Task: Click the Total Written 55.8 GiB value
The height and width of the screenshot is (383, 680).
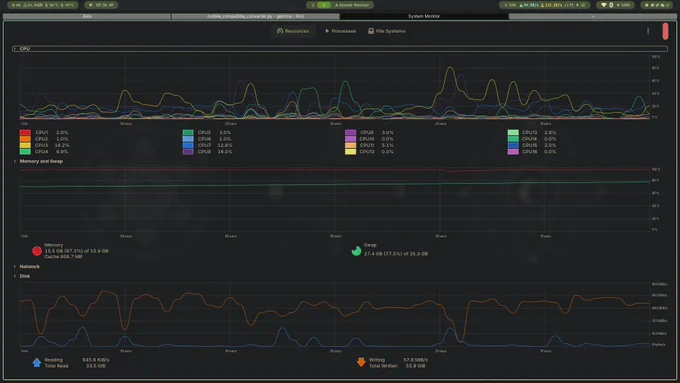Action: pos(415,366)
